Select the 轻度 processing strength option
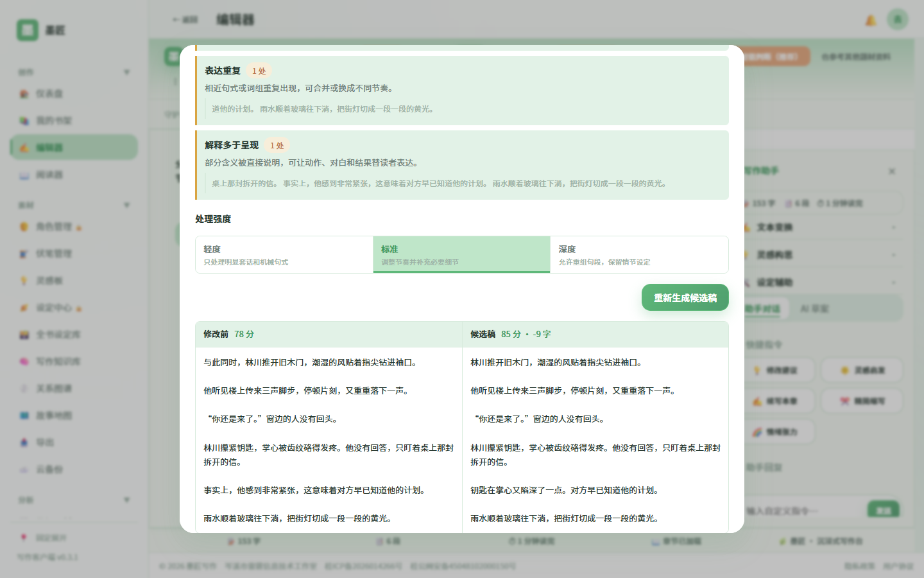This screenshot has height=578, width=924. [284, 255]
